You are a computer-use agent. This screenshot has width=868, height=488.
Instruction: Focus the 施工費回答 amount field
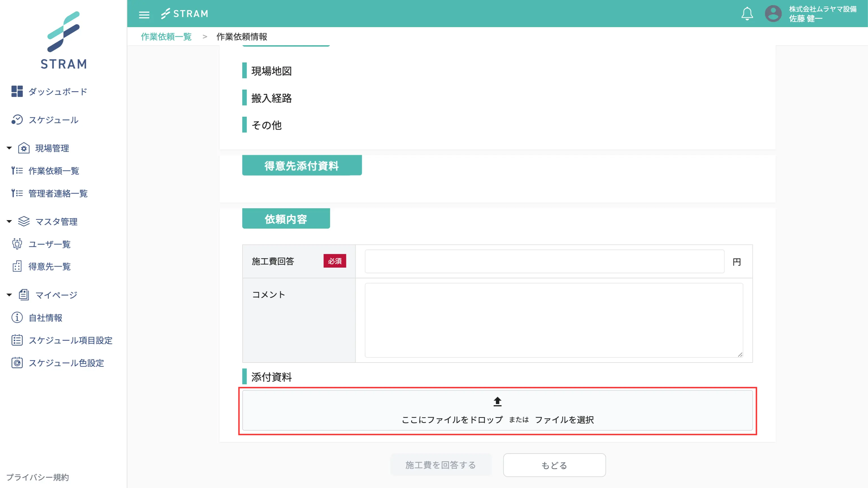[x=544, y=261]
